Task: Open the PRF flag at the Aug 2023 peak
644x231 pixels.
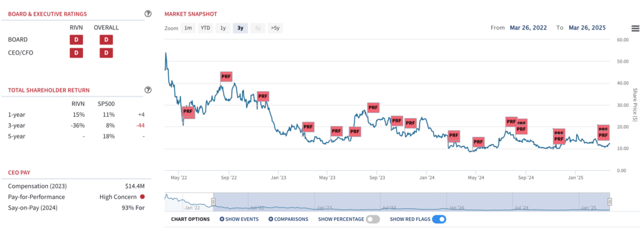Action: [373, 108]
